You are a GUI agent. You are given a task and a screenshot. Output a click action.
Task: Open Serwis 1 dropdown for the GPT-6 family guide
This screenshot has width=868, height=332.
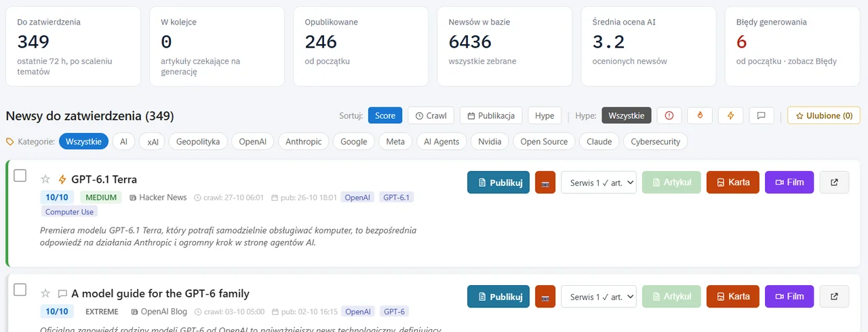click(x=599, y=297)
